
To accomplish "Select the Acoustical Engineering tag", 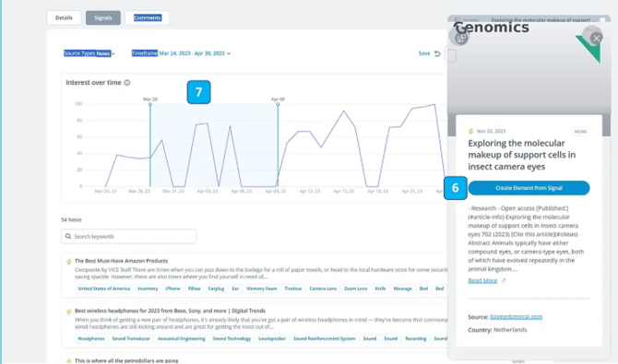I will tap(182, 338).
